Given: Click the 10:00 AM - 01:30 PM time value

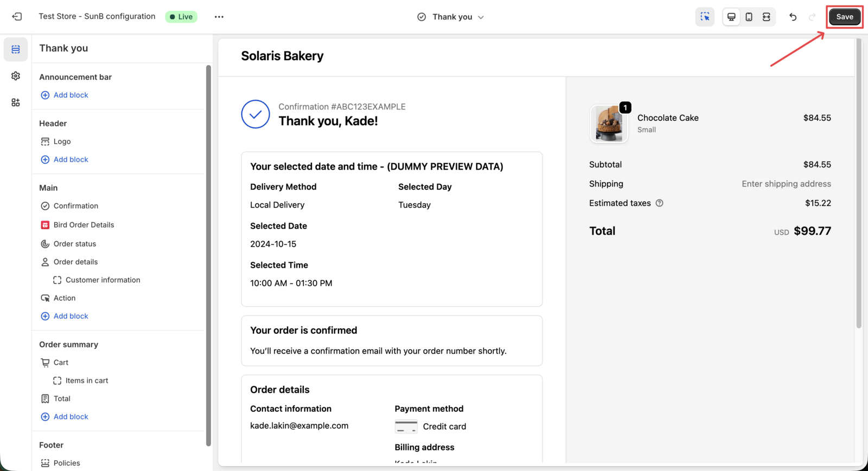Looking at the screenshot, I should (x=291, y=283).
